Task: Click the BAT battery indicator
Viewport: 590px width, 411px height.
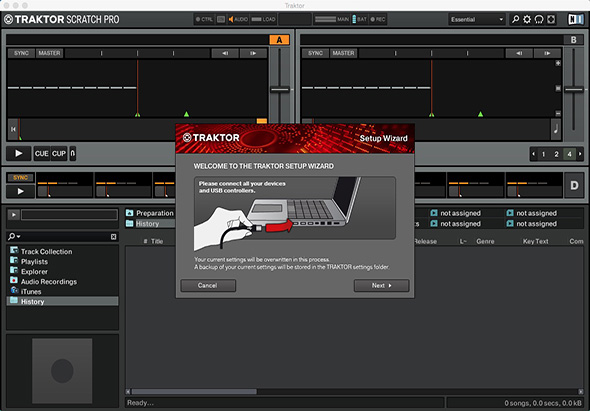Action: tap(359, 19)
